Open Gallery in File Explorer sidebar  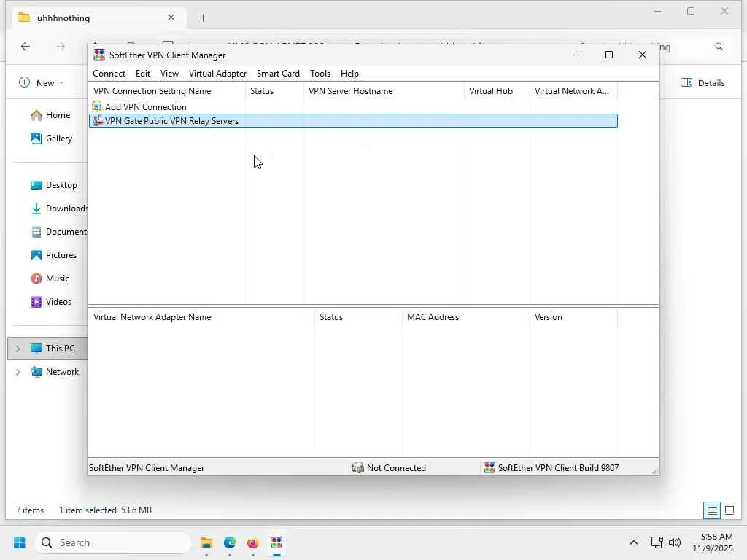click(x=52, y=139)
